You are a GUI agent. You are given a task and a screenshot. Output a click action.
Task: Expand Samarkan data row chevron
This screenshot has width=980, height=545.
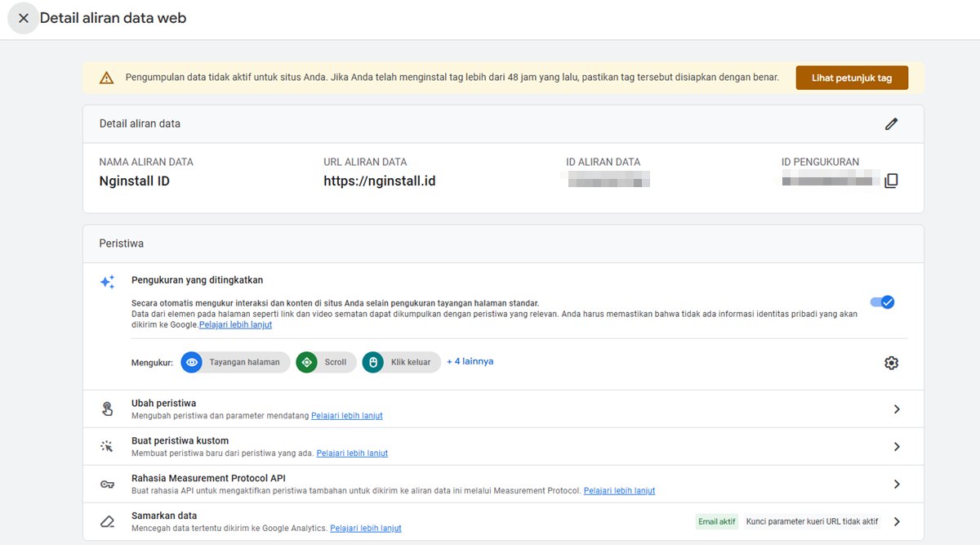click(x=897, y=522)
